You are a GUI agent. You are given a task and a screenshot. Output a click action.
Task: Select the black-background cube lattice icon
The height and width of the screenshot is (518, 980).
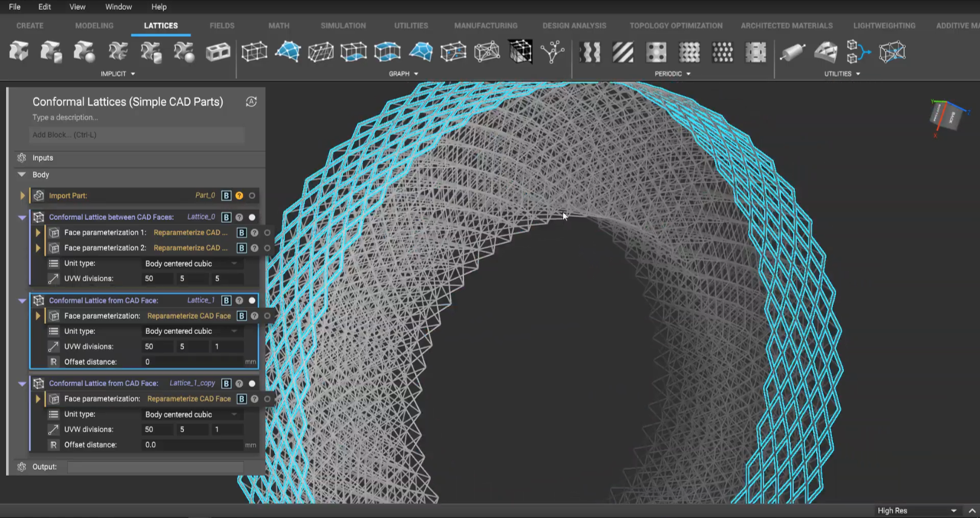tap(521, 52)
